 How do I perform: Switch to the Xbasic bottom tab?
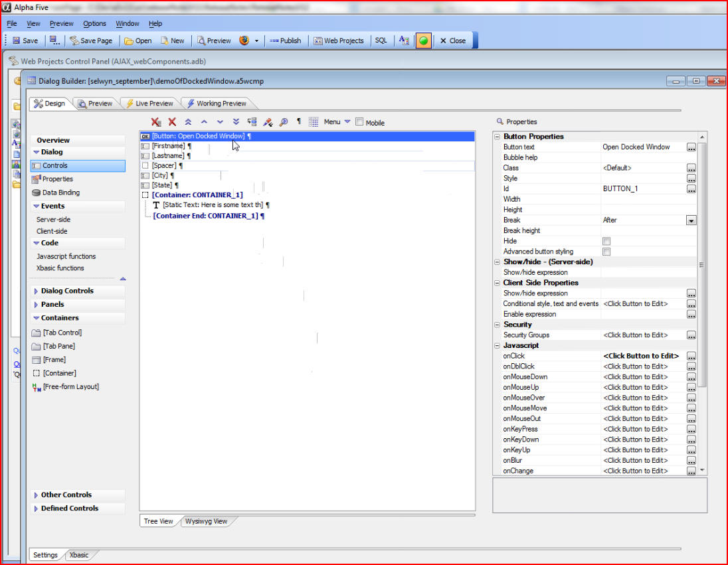click(79, 555)
